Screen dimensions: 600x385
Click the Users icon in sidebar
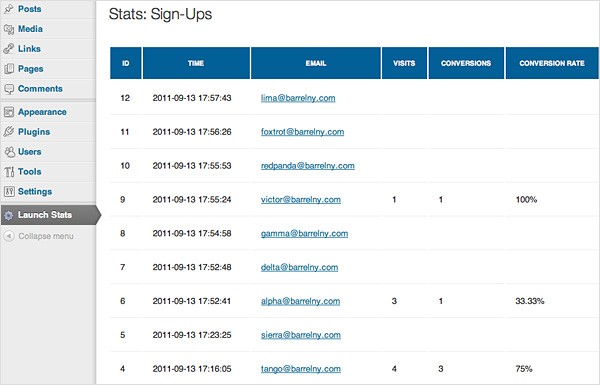click(x=9, y=152)
